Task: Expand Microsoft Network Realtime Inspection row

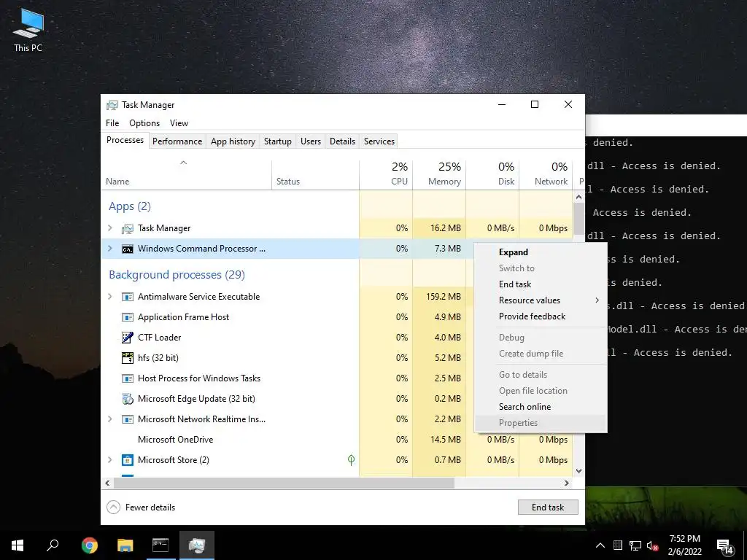Action: (x=110, y=419)
